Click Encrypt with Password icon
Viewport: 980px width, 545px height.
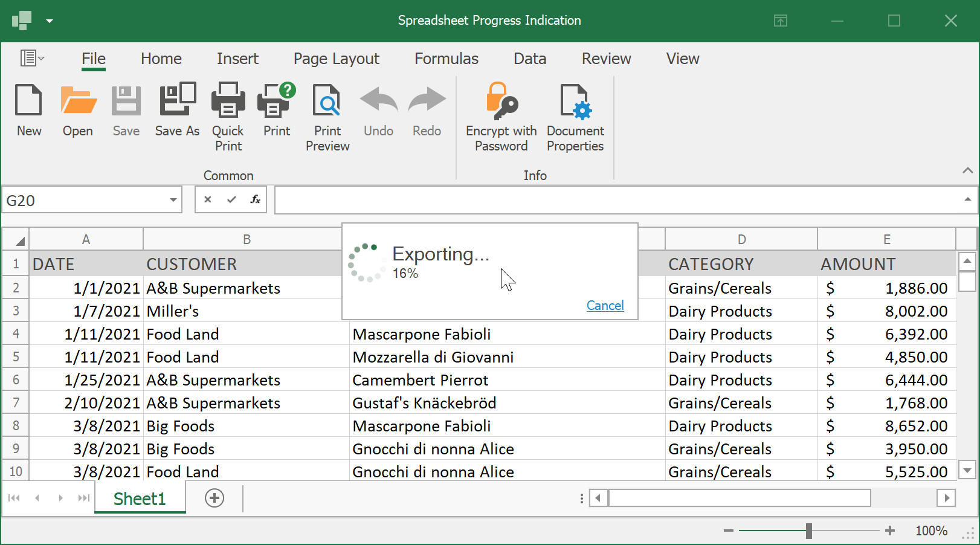coord(501,100)
